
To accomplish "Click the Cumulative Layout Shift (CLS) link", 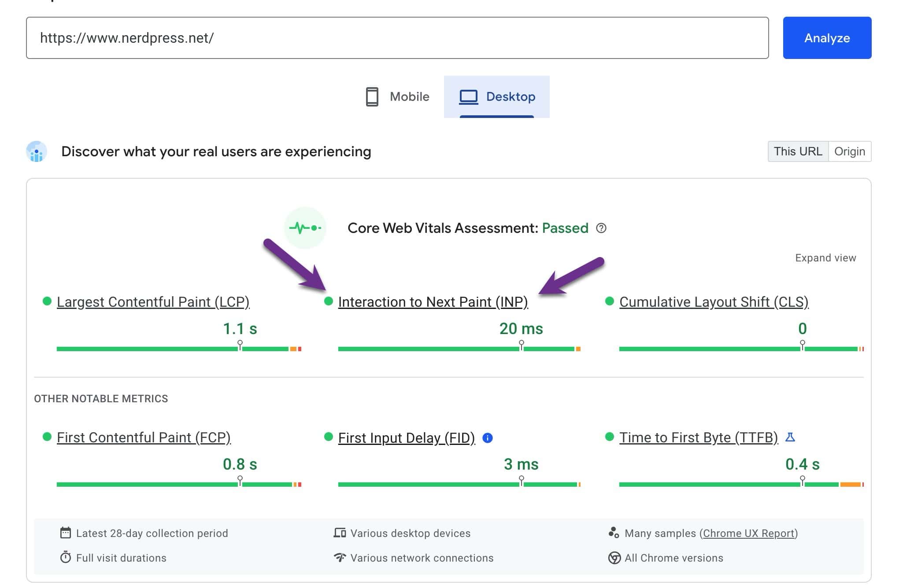I will point(714,302).
